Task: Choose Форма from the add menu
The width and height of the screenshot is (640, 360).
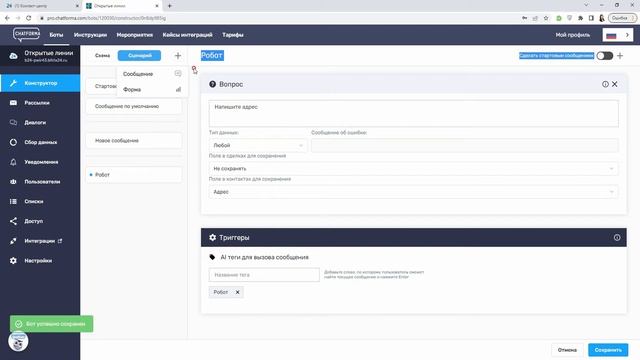Action: [152, 89]
